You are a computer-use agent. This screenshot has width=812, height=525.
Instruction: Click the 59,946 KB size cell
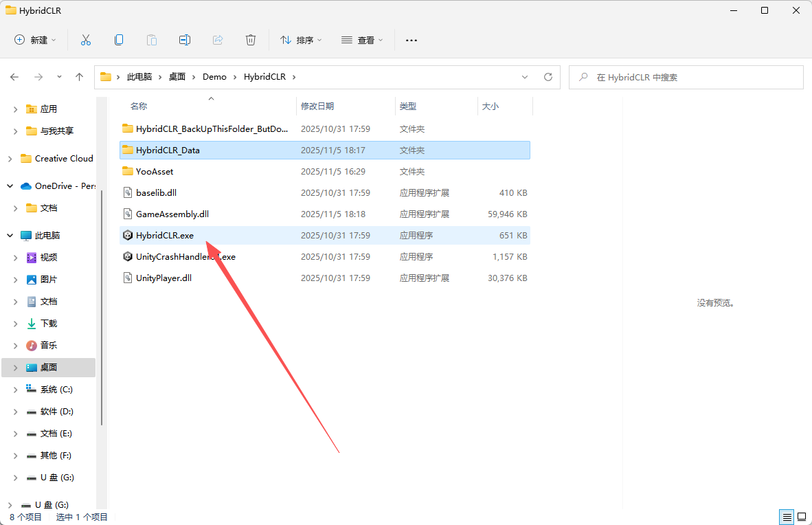pyautogui.click(x=508, y=214)
